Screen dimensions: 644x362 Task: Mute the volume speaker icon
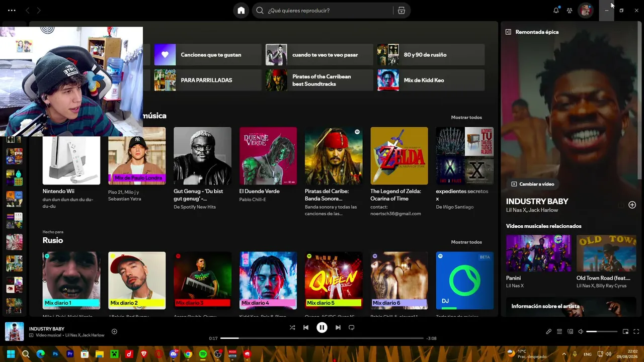[581, 331]
